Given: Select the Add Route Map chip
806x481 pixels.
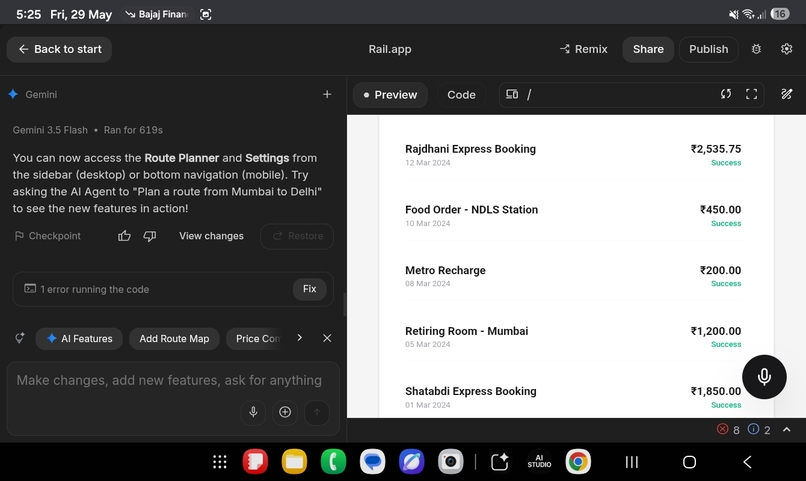Looking at the screenshot, I should point(174,339).
